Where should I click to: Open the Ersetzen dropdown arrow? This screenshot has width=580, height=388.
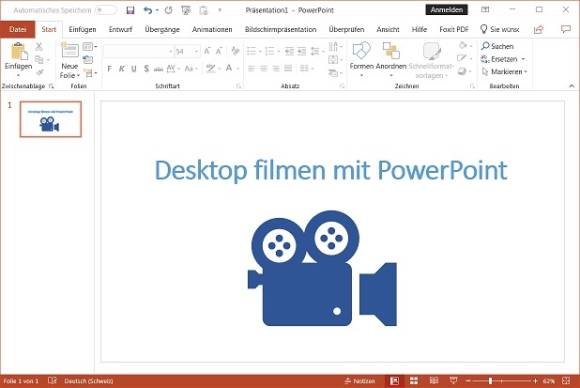pos(523,59)
